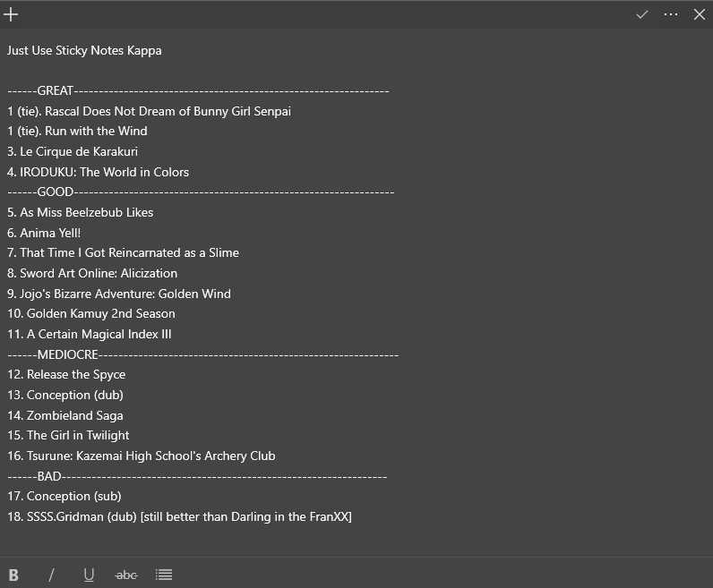Screen dimensions: 713x588
Task: Toggle bullet list formatting
Action: pos(164,575)
